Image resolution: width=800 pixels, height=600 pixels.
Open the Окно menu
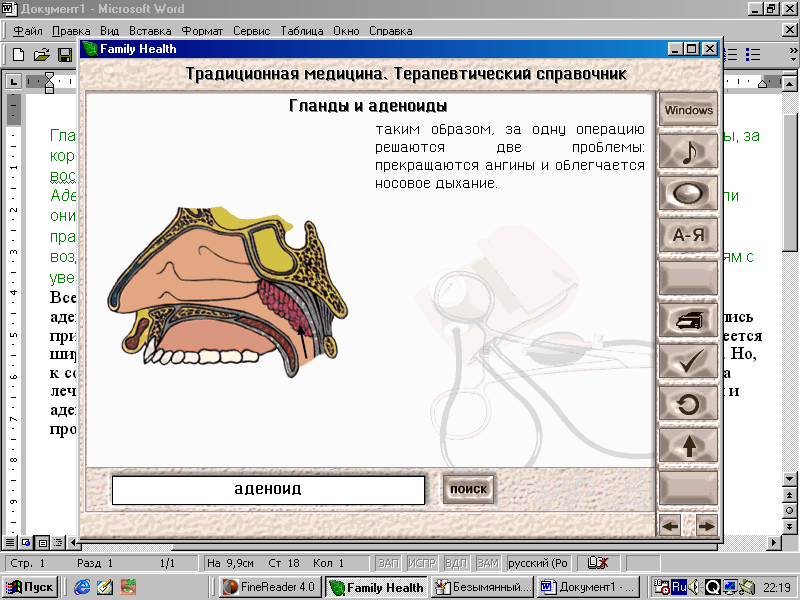point(346,31)
